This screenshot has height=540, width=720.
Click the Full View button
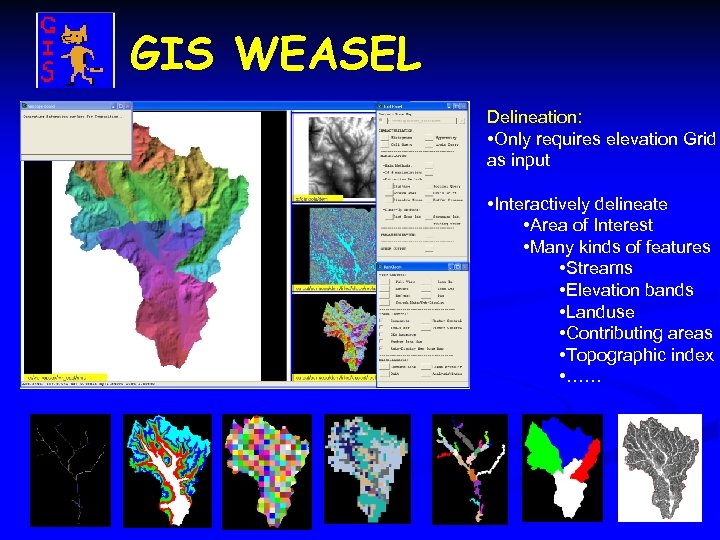[x=385, y=282]
